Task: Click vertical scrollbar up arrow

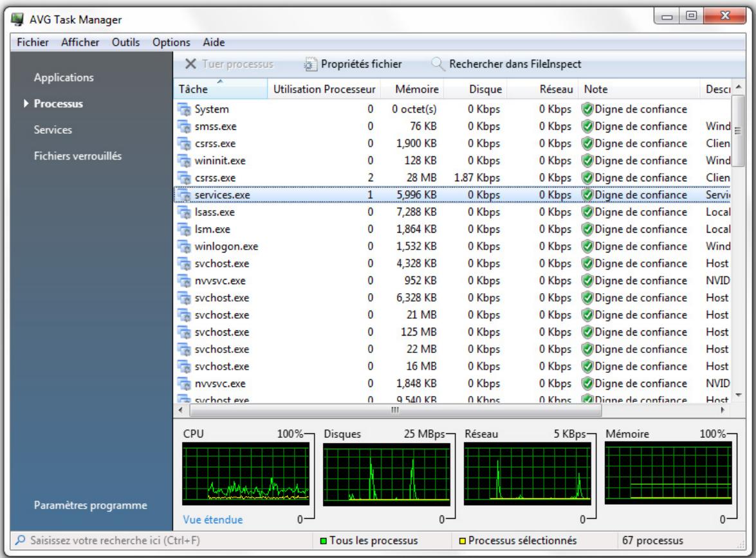Action: pyautogui.click(x=738, y=87)
